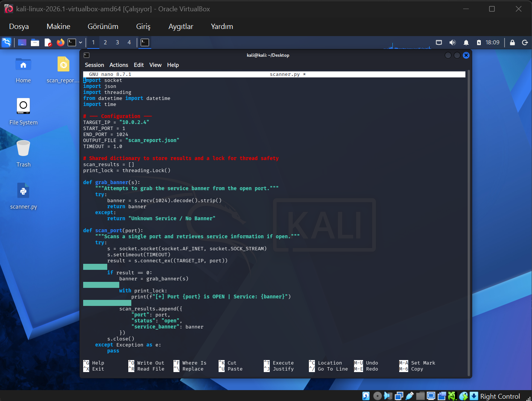This screenshot has width=532, height=401.
Task: Launch the text editor panel icon
Action: coord(48,42)
